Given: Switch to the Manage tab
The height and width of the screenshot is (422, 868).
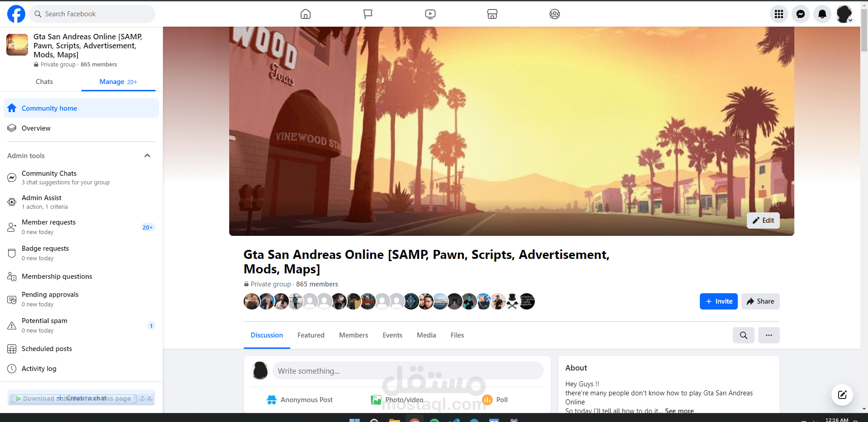Looking at the screenshot, I should click(x=118, y=82).
